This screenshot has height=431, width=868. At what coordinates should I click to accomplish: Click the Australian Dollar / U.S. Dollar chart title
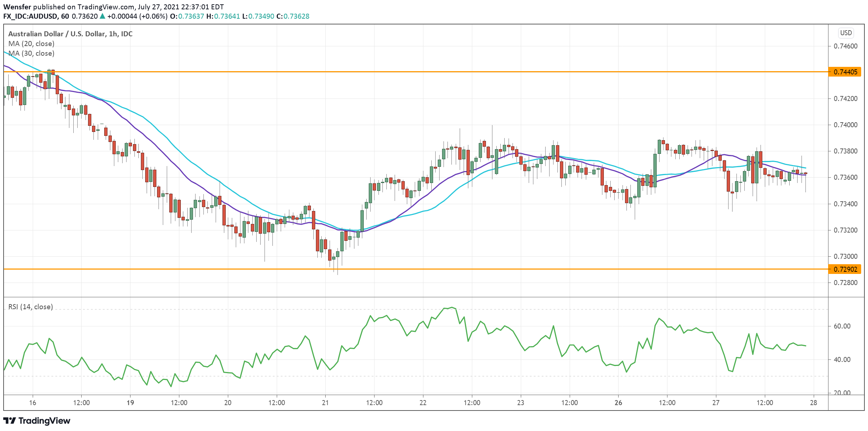70,34
